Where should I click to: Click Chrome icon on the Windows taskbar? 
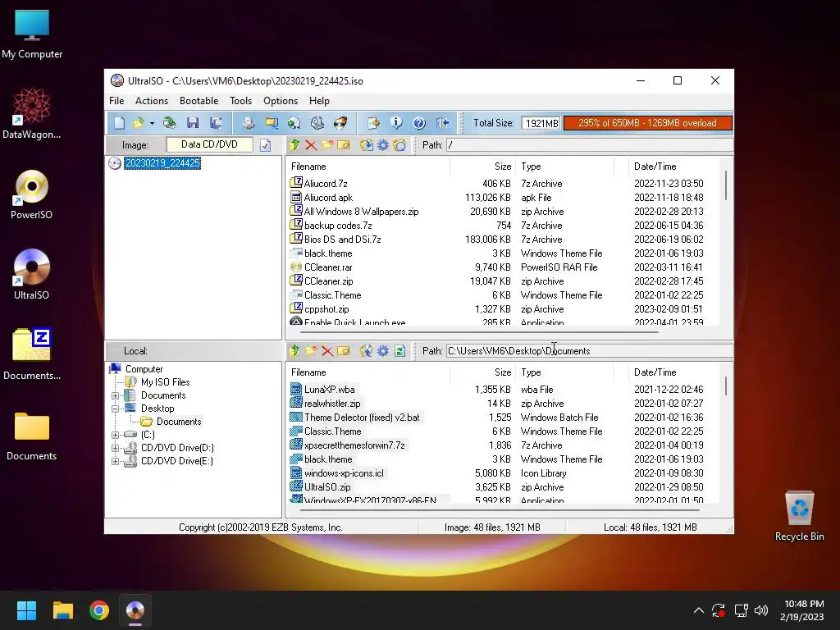pos(99,610)
